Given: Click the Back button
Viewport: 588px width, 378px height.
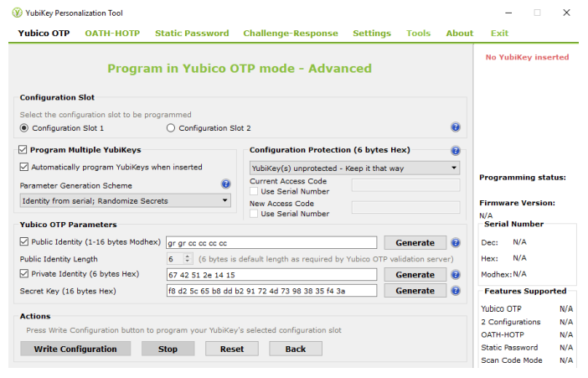Looking at the screenshot, I should [296, 349].
